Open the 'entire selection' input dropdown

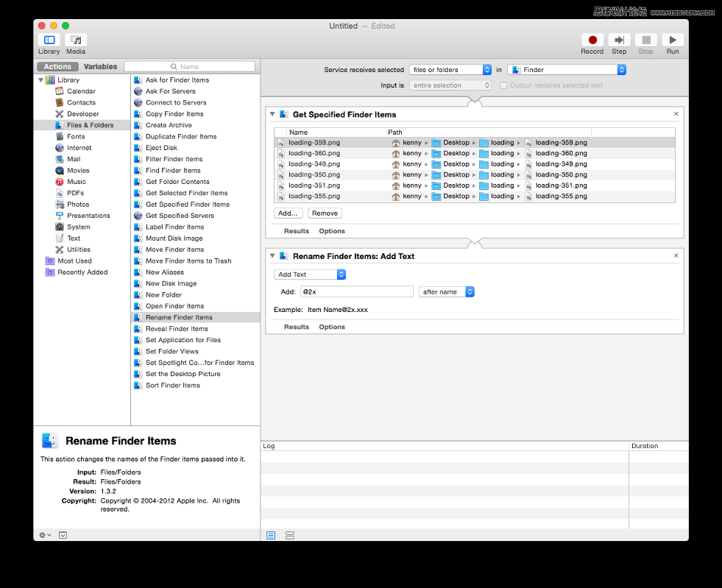[450, 85]
